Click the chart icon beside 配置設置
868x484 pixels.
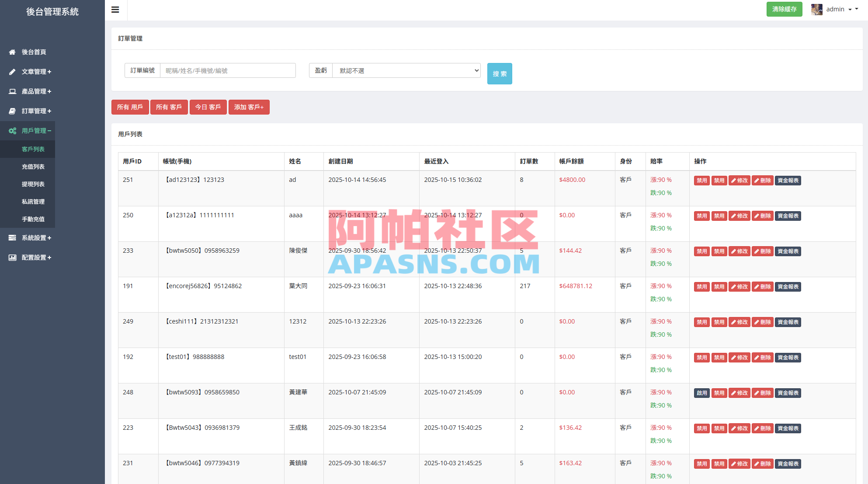[x=12, y=258]
